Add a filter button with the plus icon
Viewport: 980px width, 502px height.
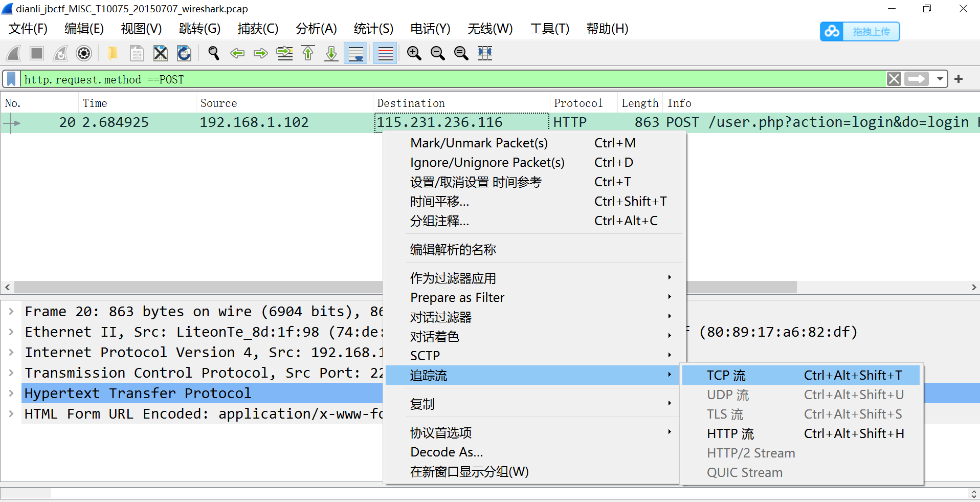point(959,79)
